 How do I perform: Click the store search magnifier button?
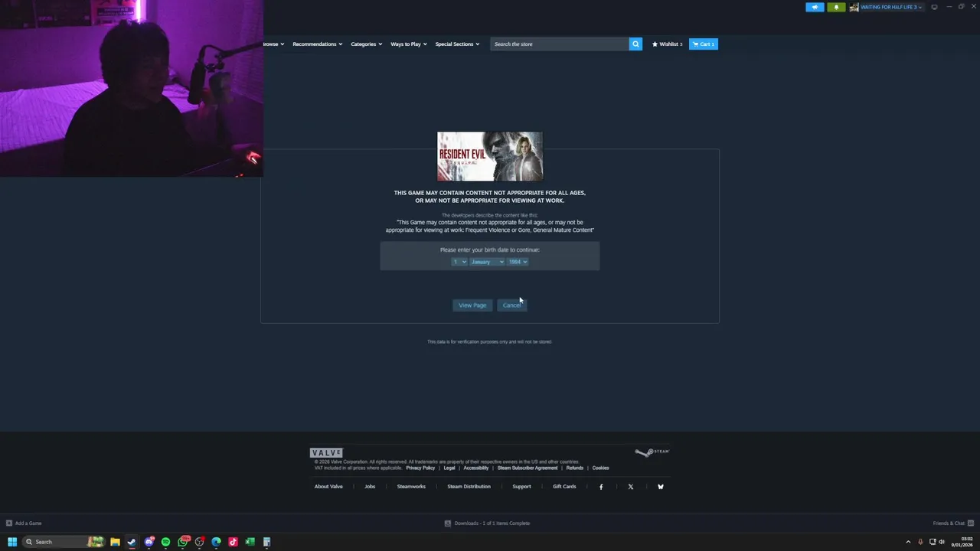[x=635, y=44]
